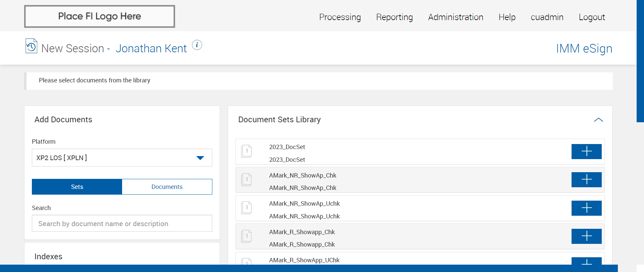Click the document search input field
The width and height of the screenshot is (644, 272).
click(122, 223)
